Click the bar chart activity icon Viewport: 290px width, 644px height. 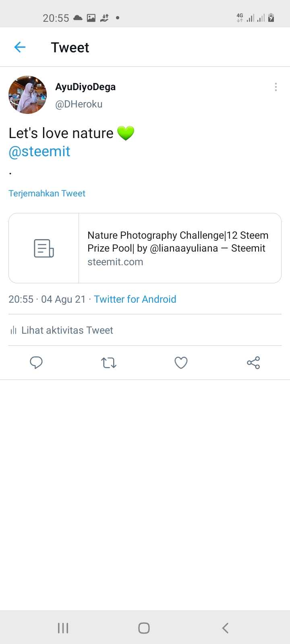tap(13, 330)
